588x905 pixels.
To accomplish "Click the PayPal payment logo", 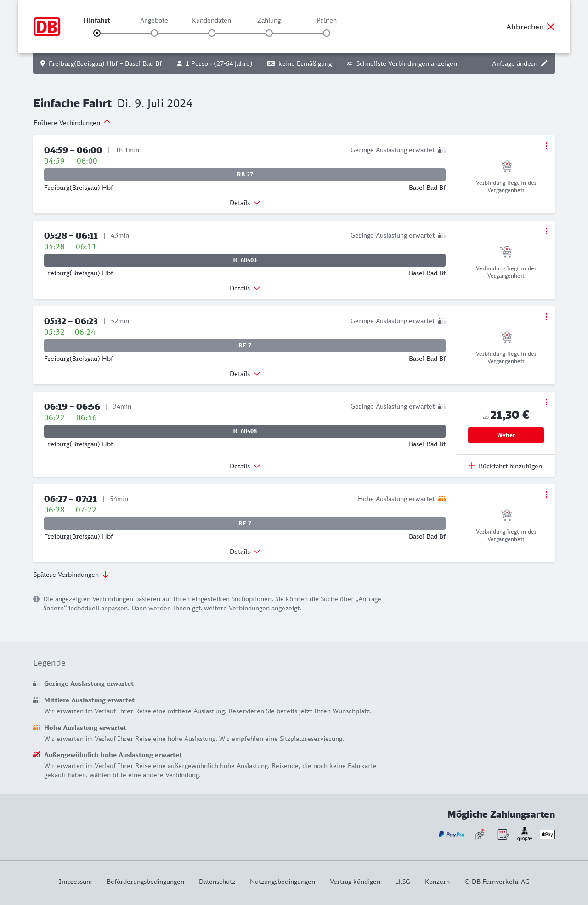I will coord(452,834).
